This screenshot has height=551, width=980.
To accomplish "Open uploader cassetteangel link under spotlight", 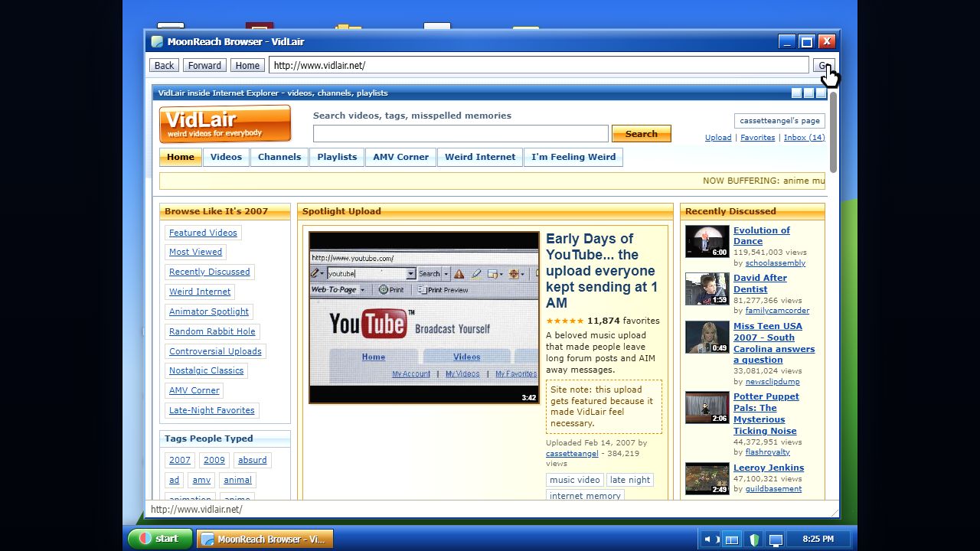I will 572,454.
